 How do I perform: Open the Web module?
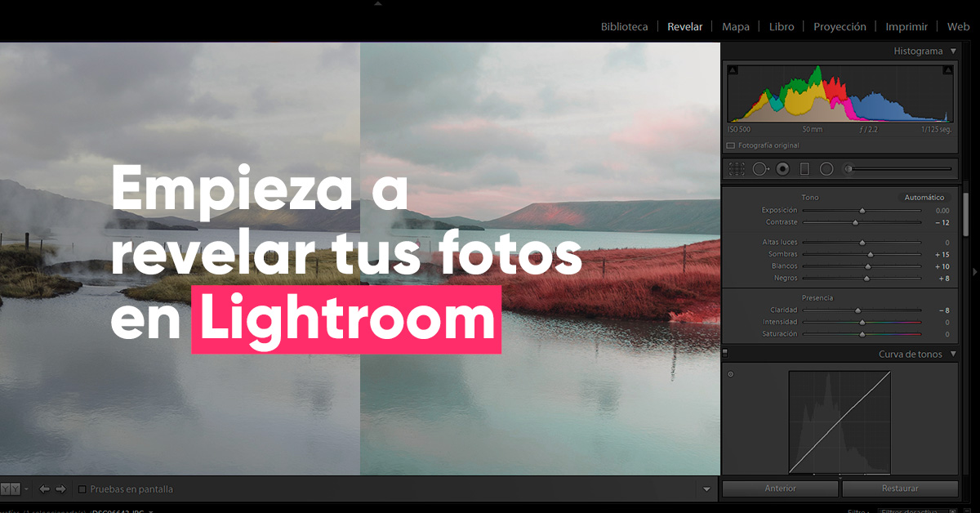[x=958, y=27]
